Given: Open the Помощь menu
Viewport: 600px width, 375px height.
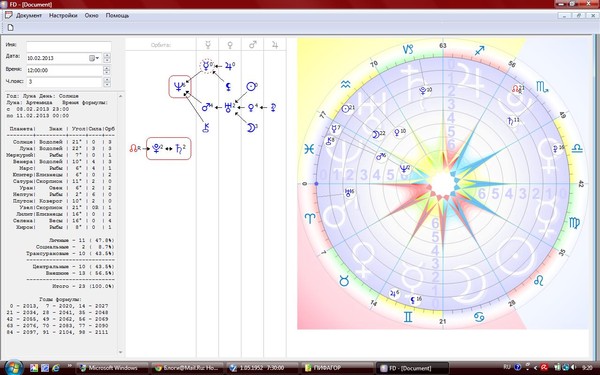Looking at the screenshot, I should (x=117, y=16).
